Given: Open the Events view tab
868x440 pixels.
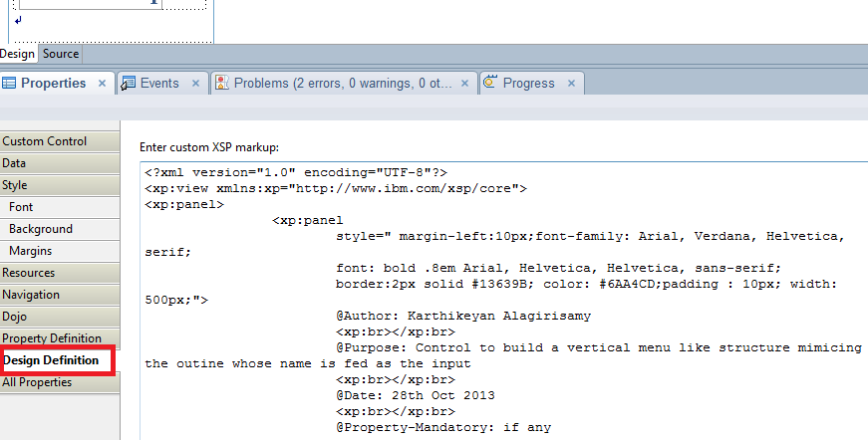Looking at the screenshot, I should (159, 83).
